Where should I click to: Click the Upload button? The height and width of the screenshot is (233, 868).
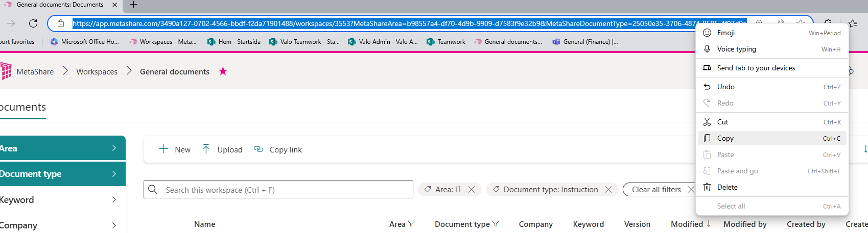coord(222,149)
